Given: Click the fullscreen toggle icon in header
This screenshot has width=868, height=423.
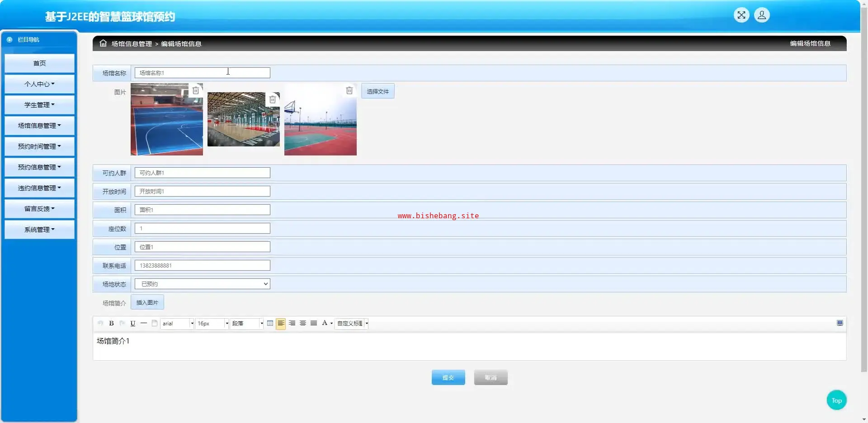Looking at the screenshot, I should tap(741, 15).
